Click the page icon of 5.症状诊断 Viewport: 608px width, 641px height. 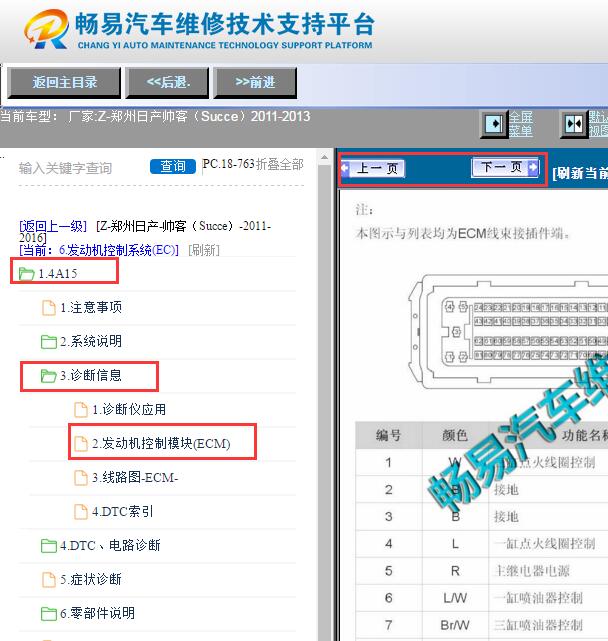pyautogui.click(x=49, y=579)
